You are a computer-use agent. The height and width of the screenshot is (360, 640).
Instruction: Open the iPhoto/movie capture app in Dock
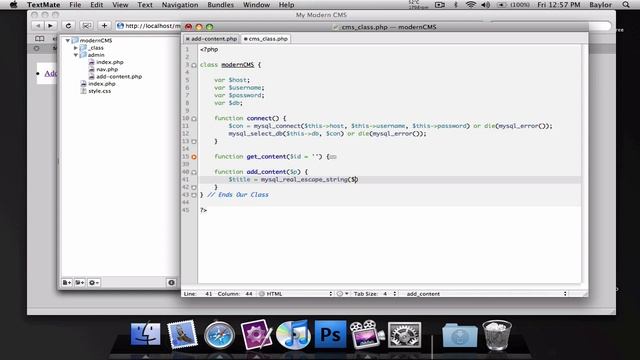point(367,335)
